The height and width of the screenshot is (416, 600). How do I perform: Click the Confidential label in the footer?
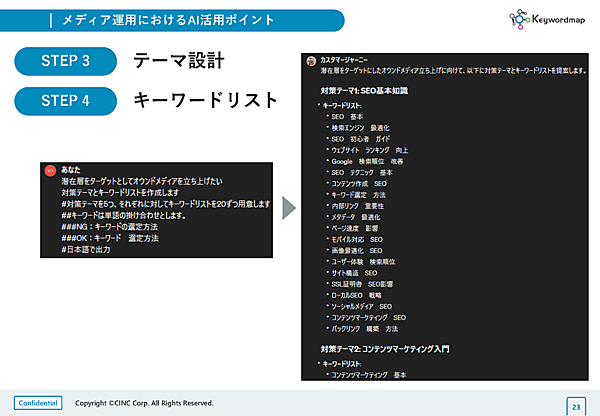click(x=38, y=402)
